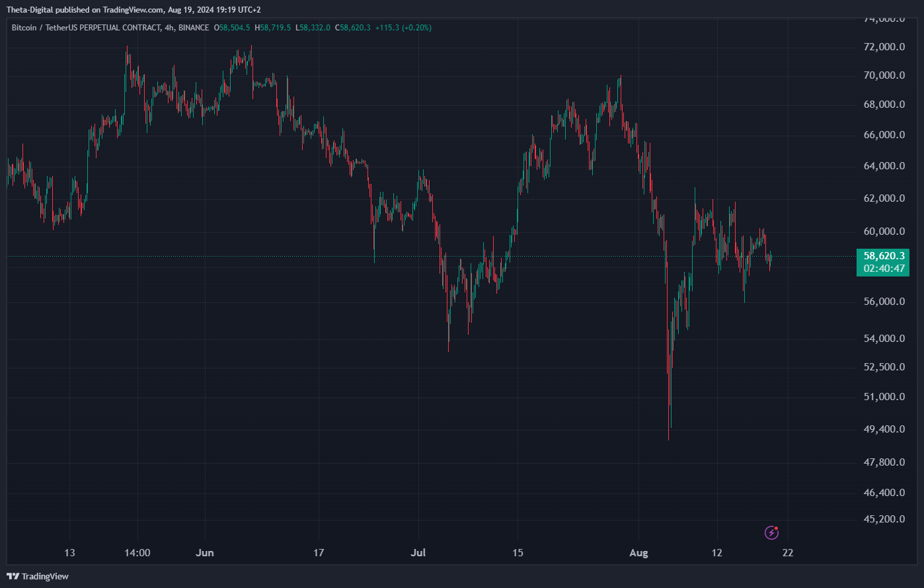Click the high value H58,719.5
The width and height of the screenshot is (924, 588).
click(x=273, y=28)
